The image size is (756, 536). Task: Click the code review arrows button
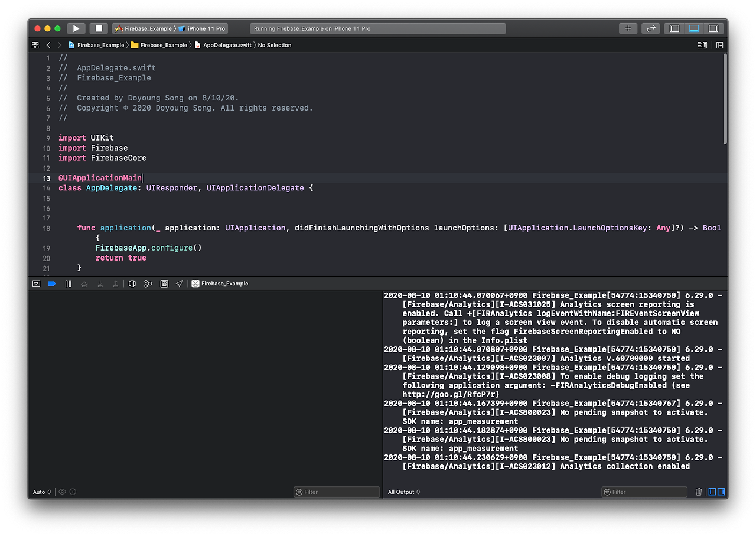tap(650, 28)
